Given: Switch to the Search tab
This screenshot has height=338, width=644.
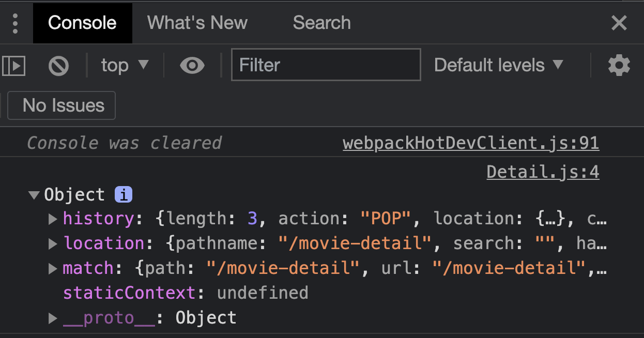Looking at the screenshot, I should 322,23.
